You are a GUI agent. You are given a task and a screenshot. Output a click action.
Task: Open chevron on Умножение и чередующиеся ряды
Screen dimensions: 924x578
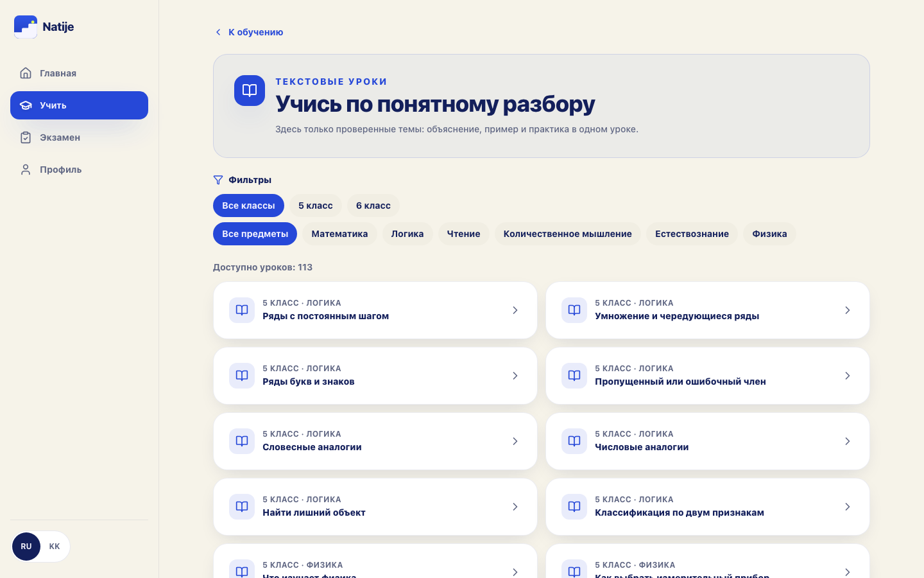848,310
